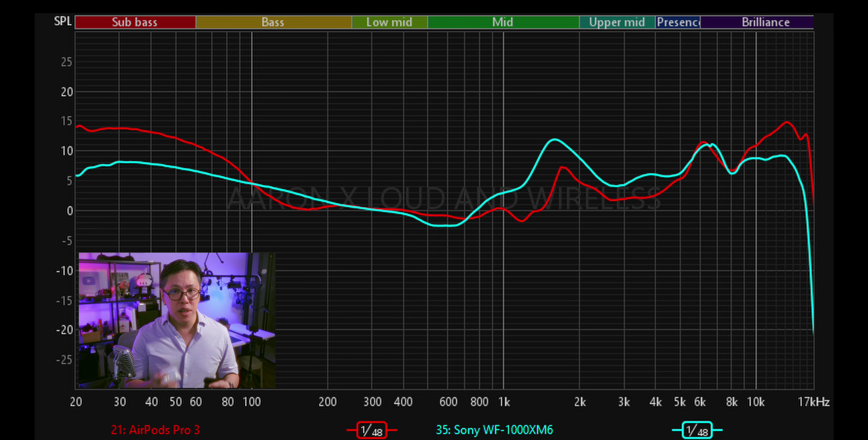Click the -25 dB SPL axis value

point(64,360)
